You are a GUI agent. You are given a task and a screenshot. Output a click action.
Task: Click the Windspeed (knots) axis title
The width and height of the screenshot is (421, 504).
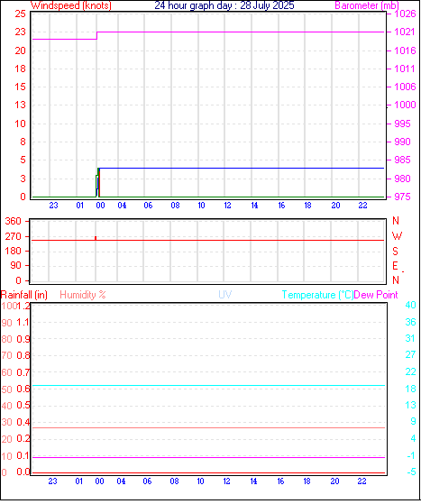70,5
